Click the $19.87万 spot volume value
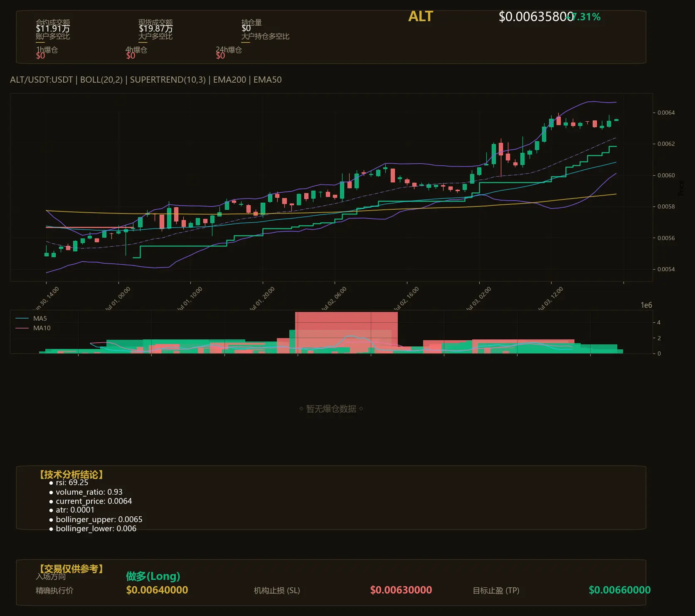This screenshot has width=695, height=616. coord(156,29)
